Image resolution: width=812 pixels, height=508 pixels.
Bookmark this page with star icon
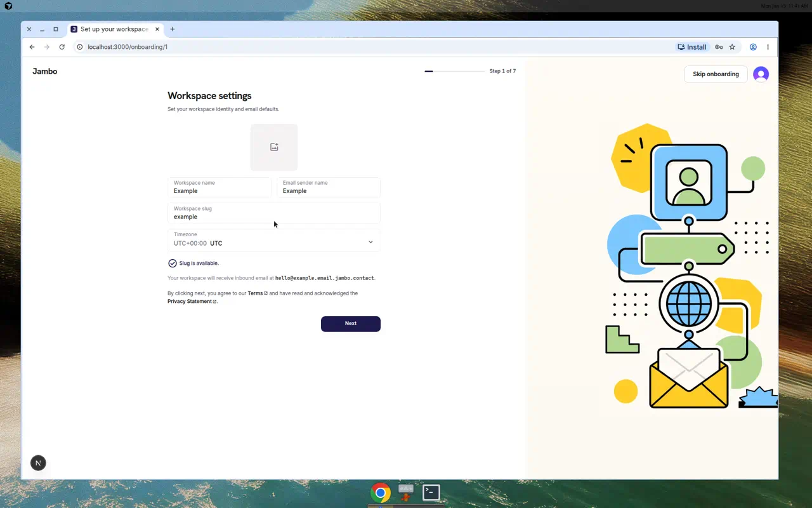tap(732, 47)
